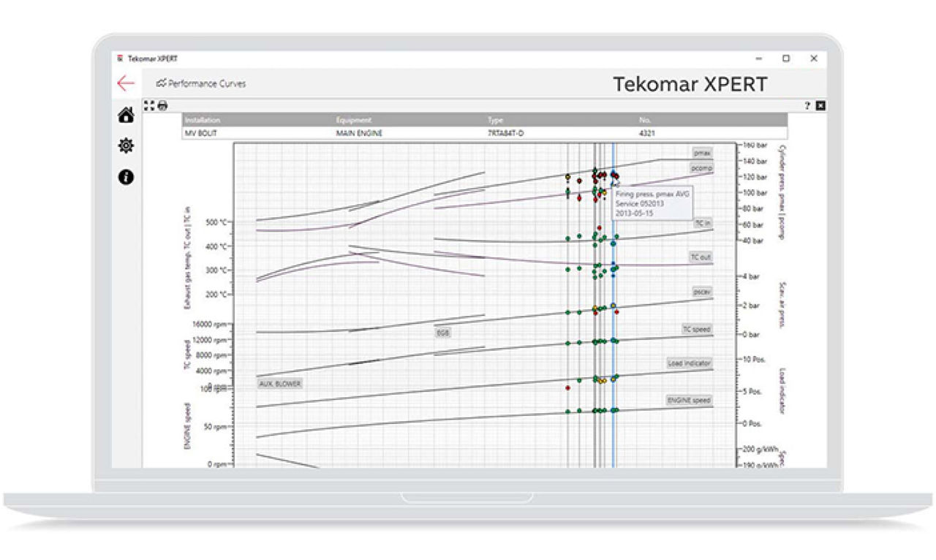The image size is (936, 560).
Task: Open settings via the gear icon
Action: 126,146
